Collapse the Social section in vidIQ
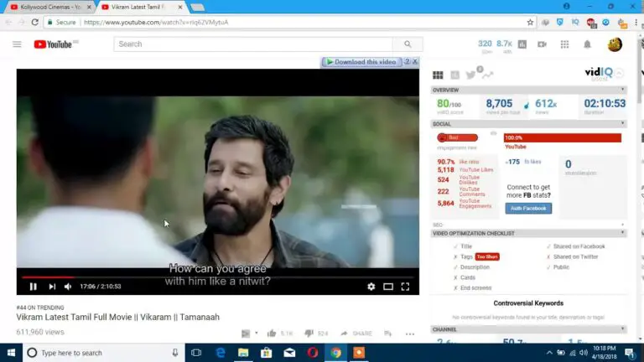The width and height of the screenshot is (644, 362). click(622, 124)
